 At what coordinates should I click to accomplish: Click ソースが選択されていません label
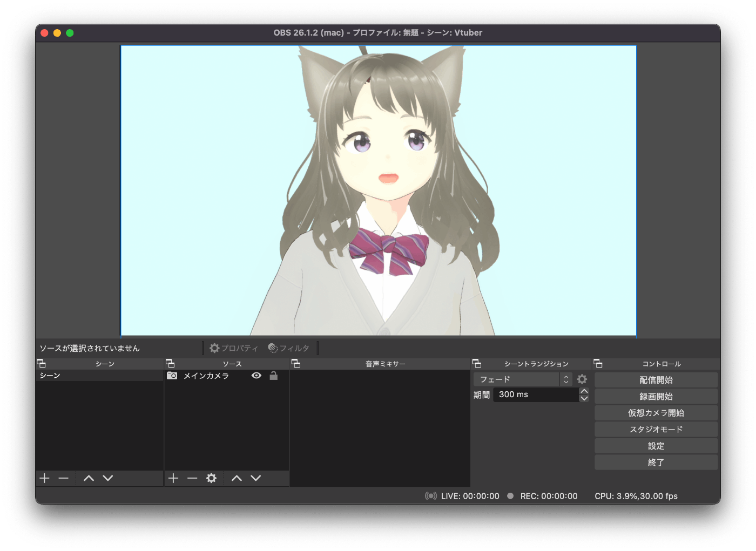pyautogui.click(x=90, y=348)
